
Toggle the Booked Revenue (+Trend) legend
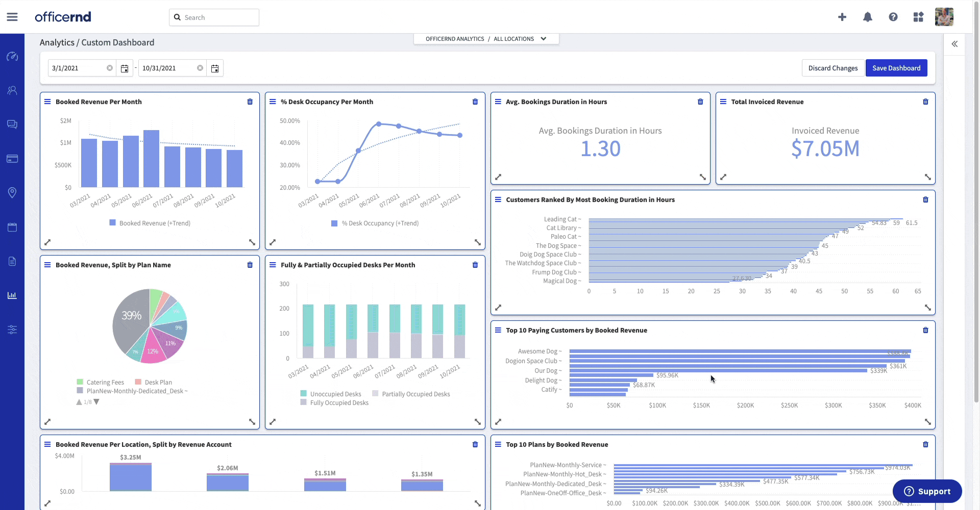click(x=150, y=223)
